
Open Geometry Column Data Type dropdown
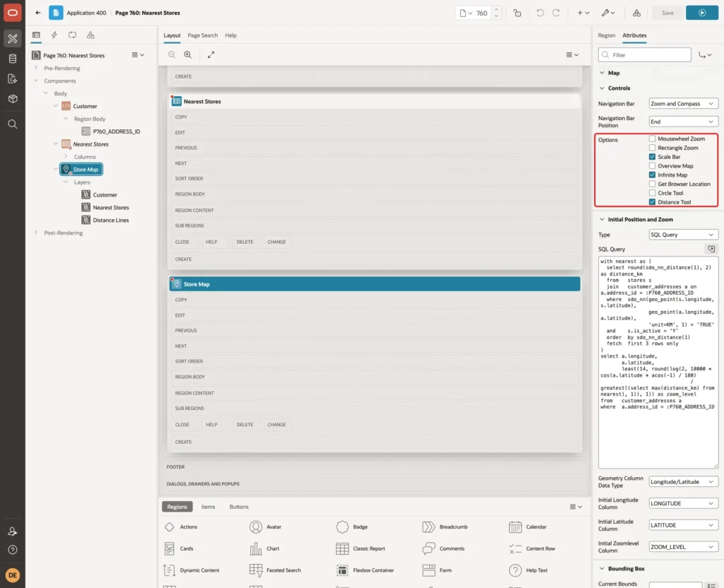click(x=683, y=482)
